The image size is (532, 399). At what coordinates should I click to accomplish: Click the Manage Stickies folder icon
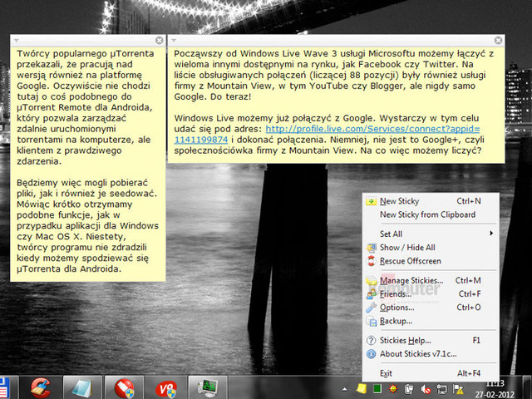click(x=372, y=281)
